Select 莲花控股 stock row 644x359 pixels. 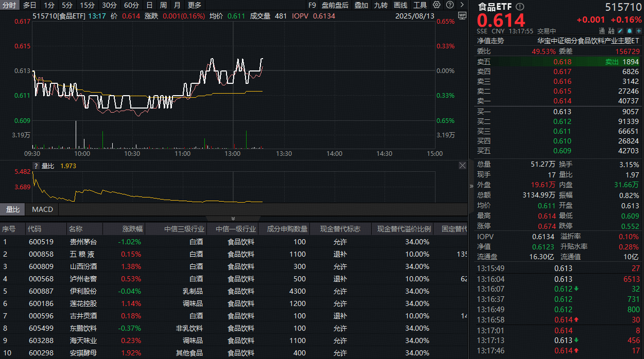[234, 303]
